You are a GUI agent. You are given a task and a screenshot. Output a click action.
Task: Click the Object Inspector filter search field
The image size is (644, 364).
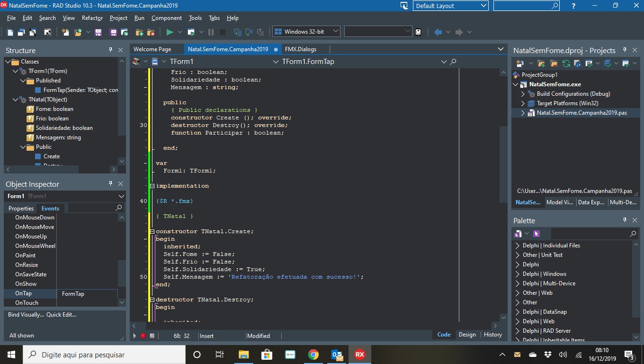95,208
